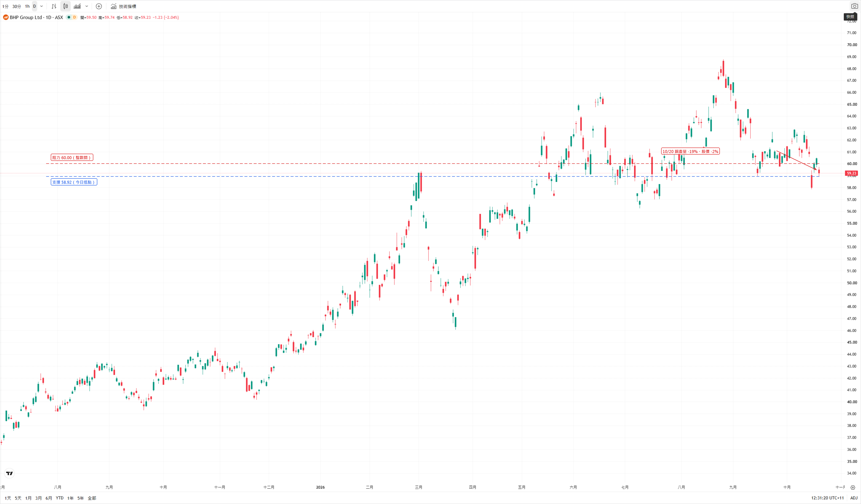Click the 2026 label on time axis
Viewport: 861px width, 504px height.
[x=320, y=488]
